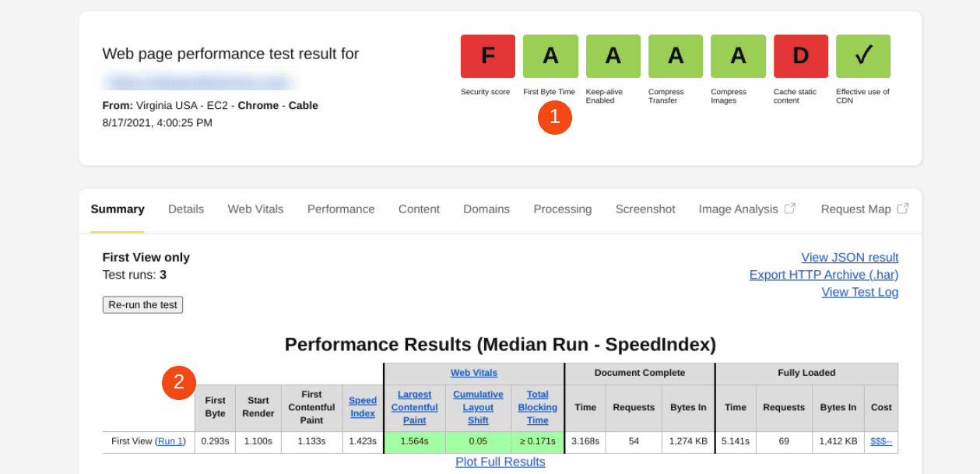Export the HTTP Archive (.har) file

[824, 275]
